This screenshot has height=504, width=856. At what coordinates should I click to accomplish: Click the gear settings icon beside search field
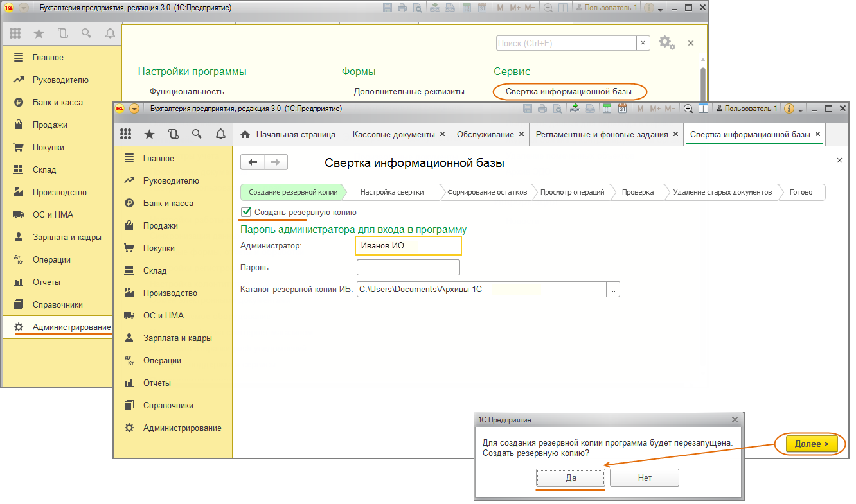[x=666, y=43]
